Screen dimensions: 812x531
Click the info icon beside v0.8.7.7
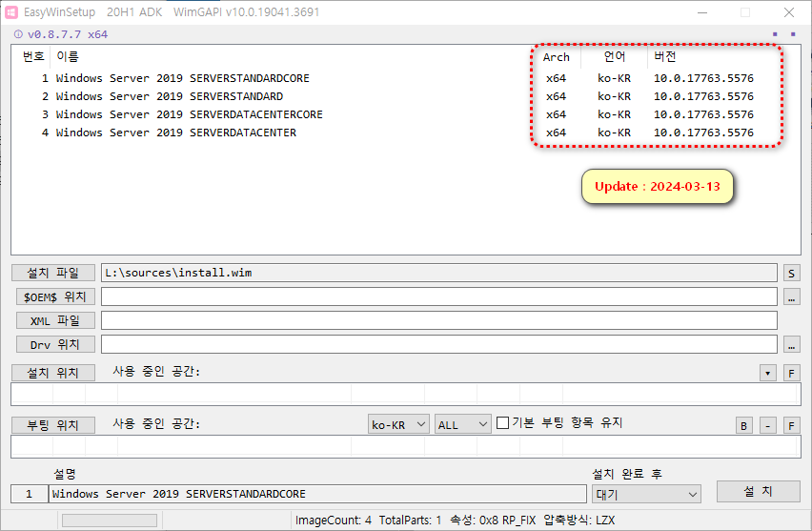coord(18,34)
